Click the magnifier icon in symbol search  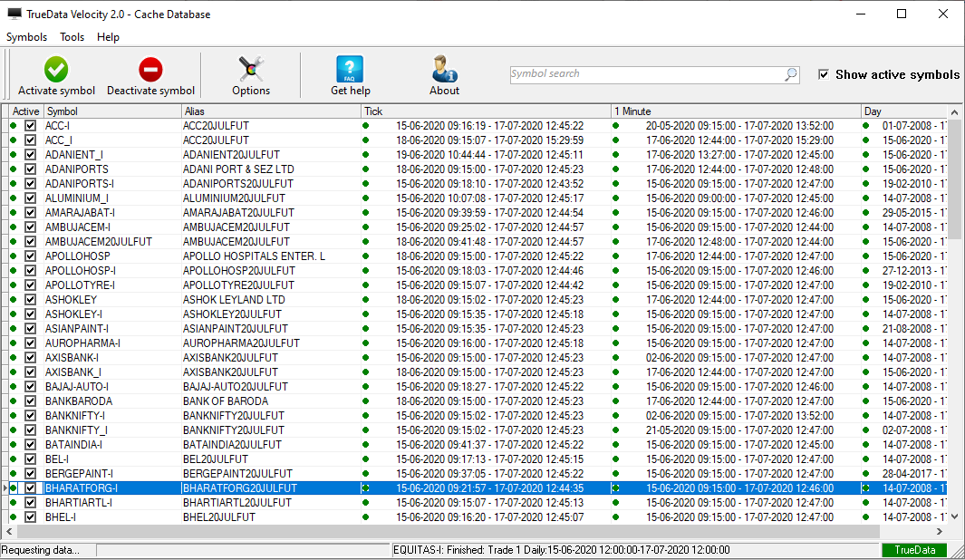[x=791, y=74]
